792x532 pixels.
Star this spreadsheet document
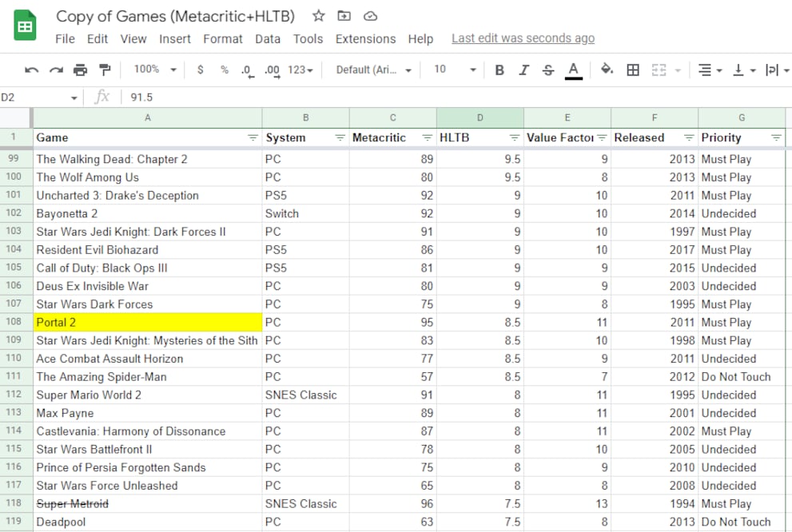(x=318, y=16)
